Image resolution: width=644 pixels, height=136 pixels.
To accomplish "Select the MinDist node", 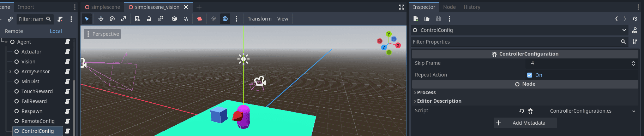I will pyautogui.click(x=30, y=81).
